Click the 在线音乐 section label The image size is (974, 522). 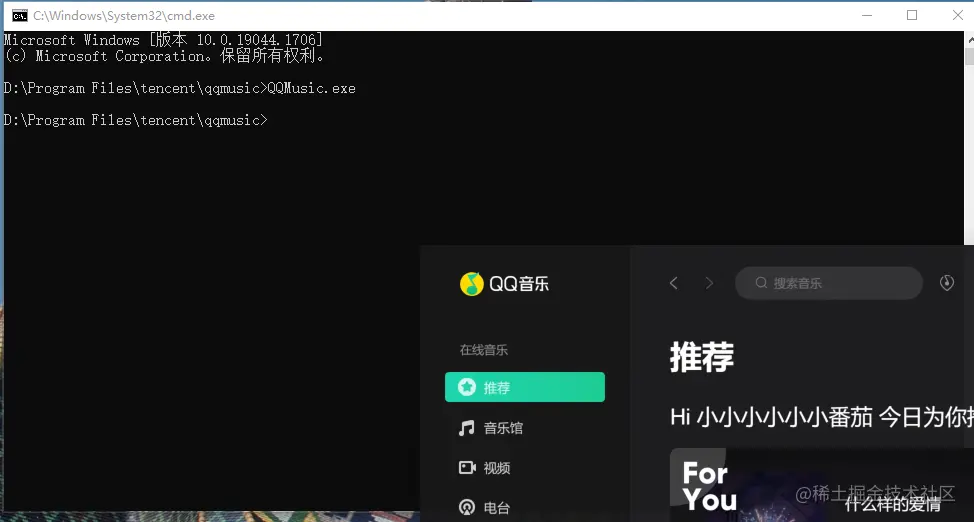484,350
